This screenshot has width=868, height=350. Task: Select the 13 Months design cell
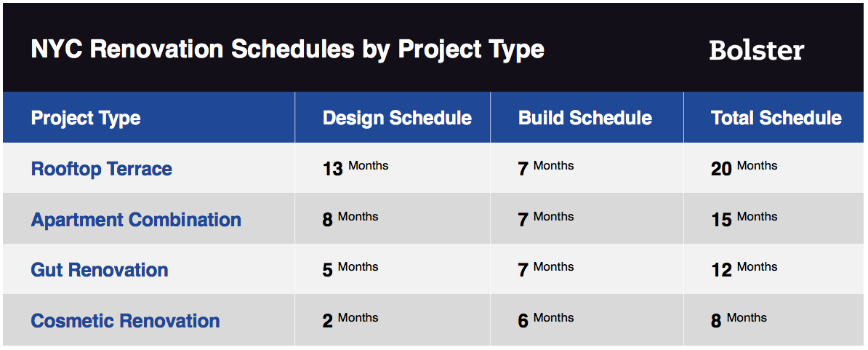click(x=393, y=168)
